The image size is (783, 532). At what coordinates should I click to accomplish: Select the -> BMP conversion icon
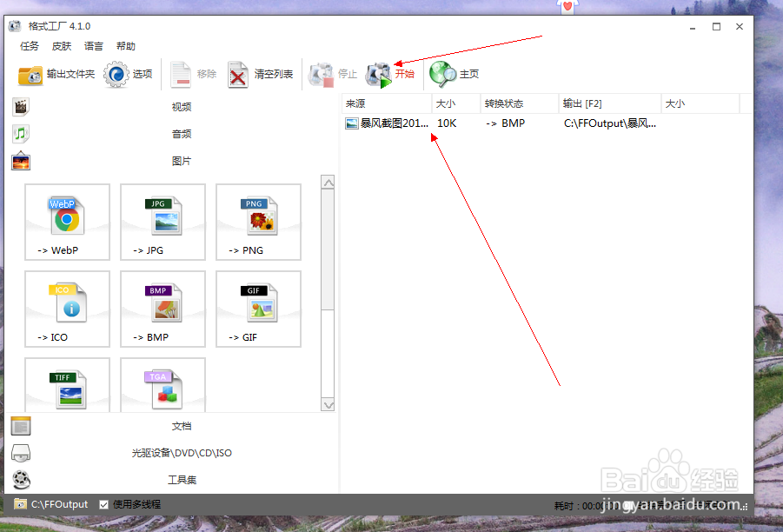tap(163, 309)
